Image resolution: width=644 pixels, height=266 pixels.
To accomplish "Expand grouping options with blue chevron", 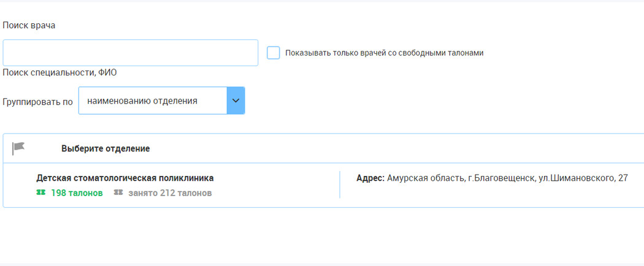I will point(236,101).
